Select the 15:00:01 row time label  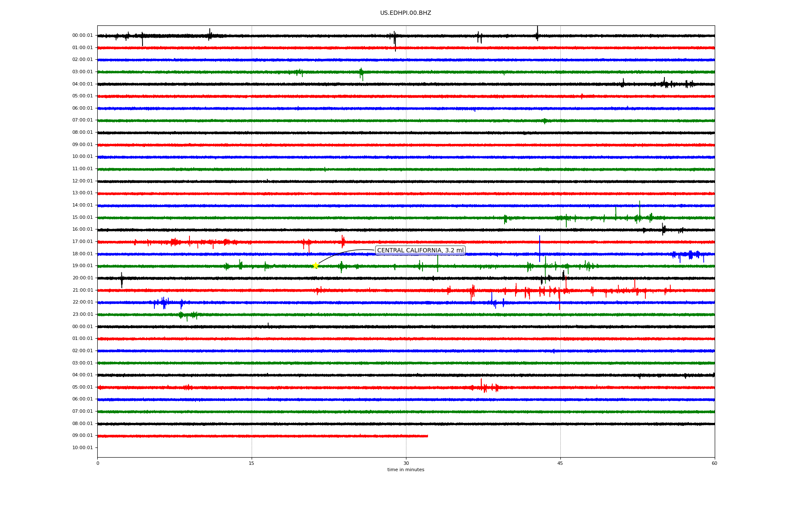pyautogui.click(x=82, y=218)
